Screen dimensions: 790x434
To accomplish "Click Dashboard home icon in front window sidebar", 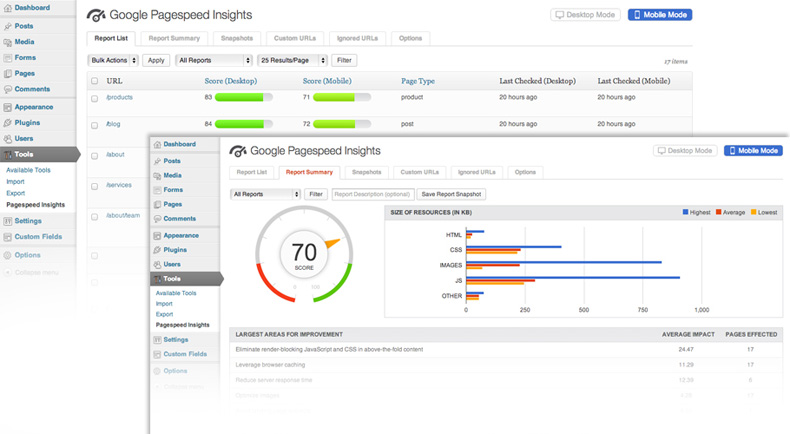I will coord(157,145).
